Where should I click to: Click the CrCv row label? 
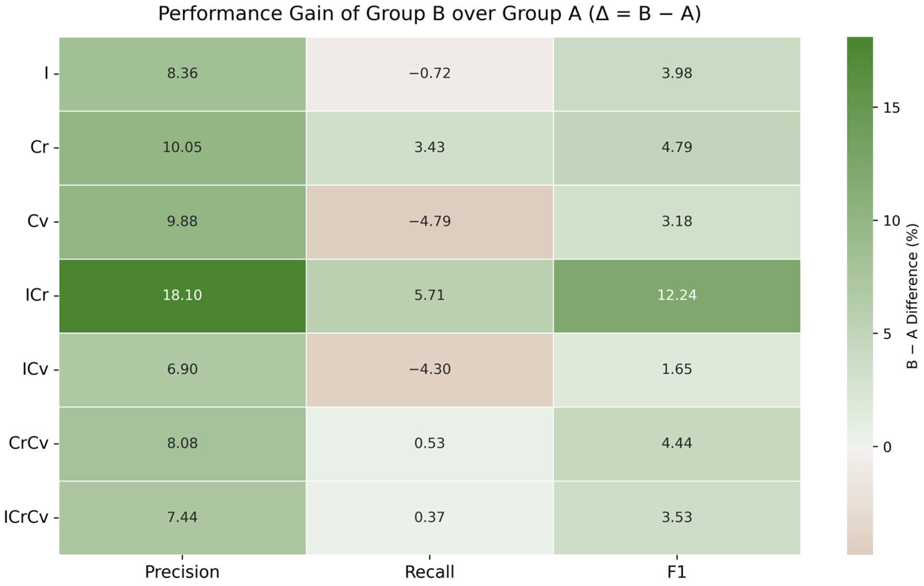[x=29, y=443]
